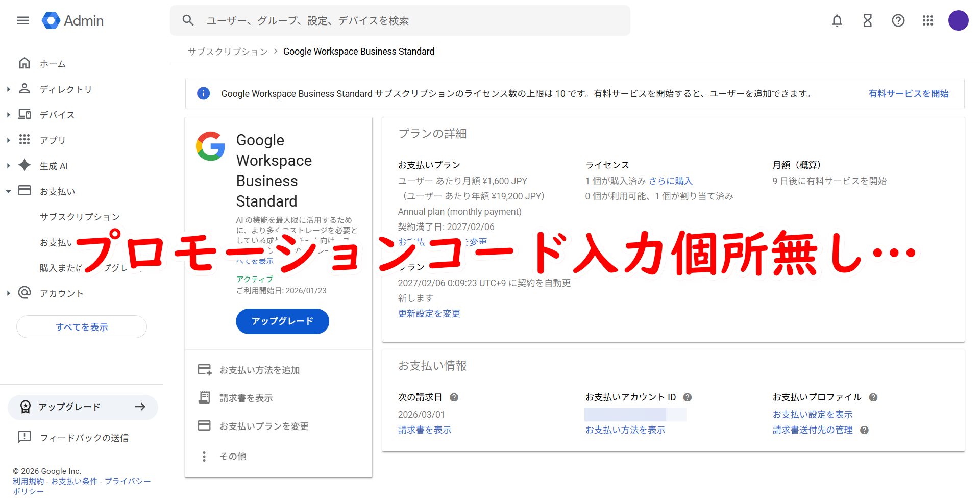The width and height of the screenshot is (980, 504).
Task: Expand the ディレクトリ sidebar section
Action: click(x=8, y=89)
